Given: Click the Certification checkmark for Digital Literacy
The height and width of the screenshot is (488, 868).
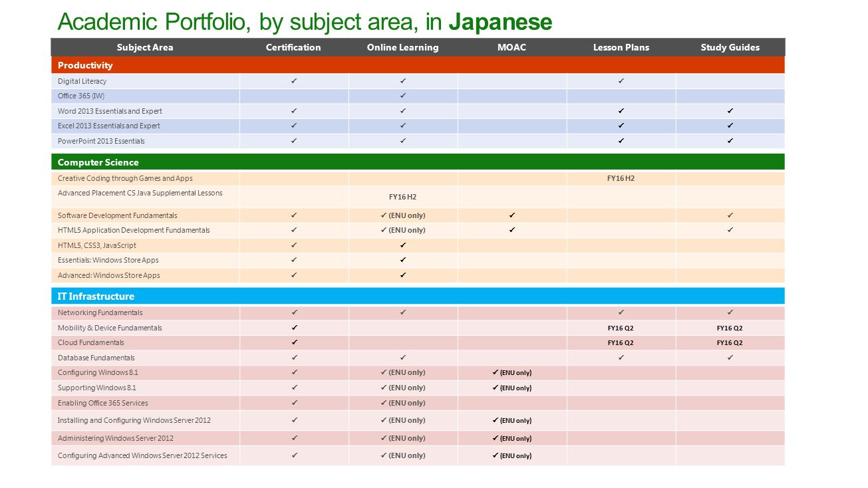Looking at the screenshot, I should [294, 81].
